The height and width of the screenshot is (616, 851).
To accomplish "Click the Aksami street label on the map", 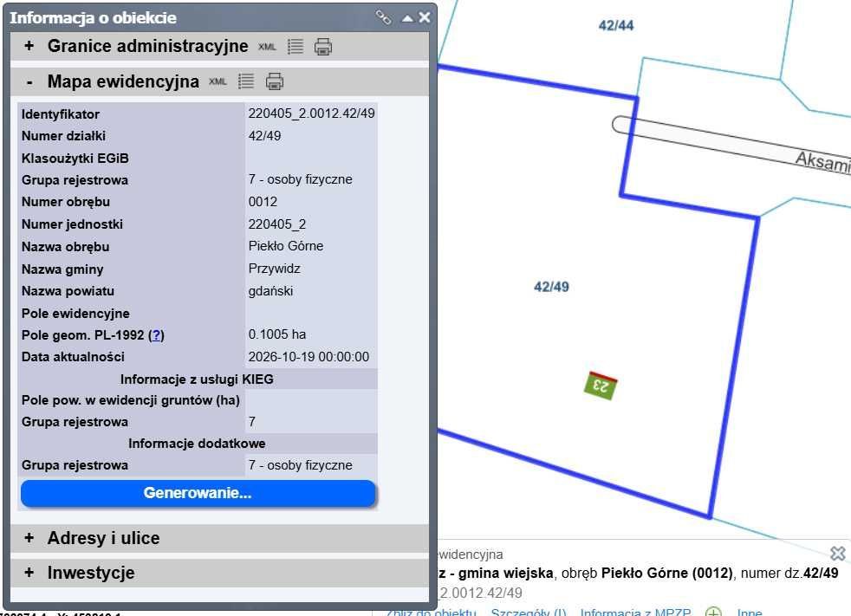I will pos(822,161).
